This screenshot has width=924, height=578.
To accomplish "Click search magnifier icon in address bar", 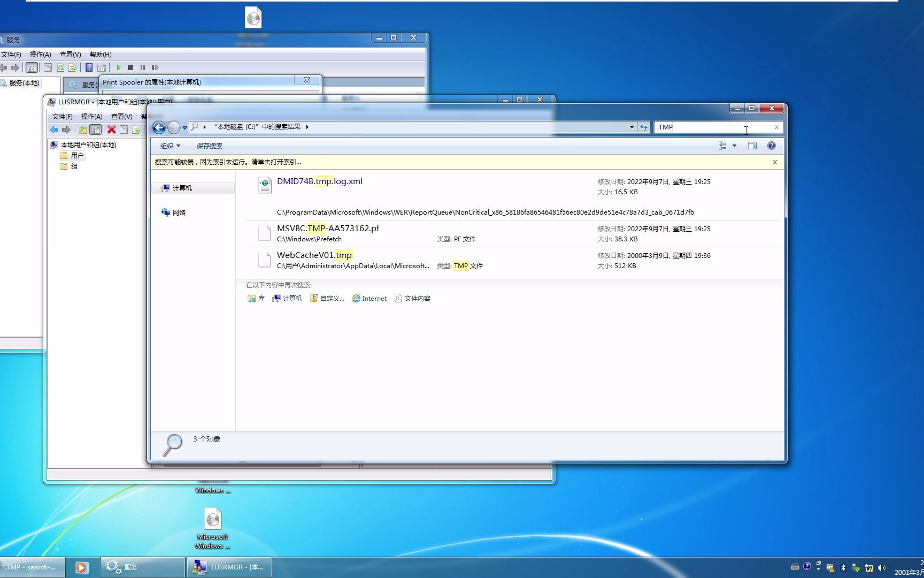I will [195, 127].
